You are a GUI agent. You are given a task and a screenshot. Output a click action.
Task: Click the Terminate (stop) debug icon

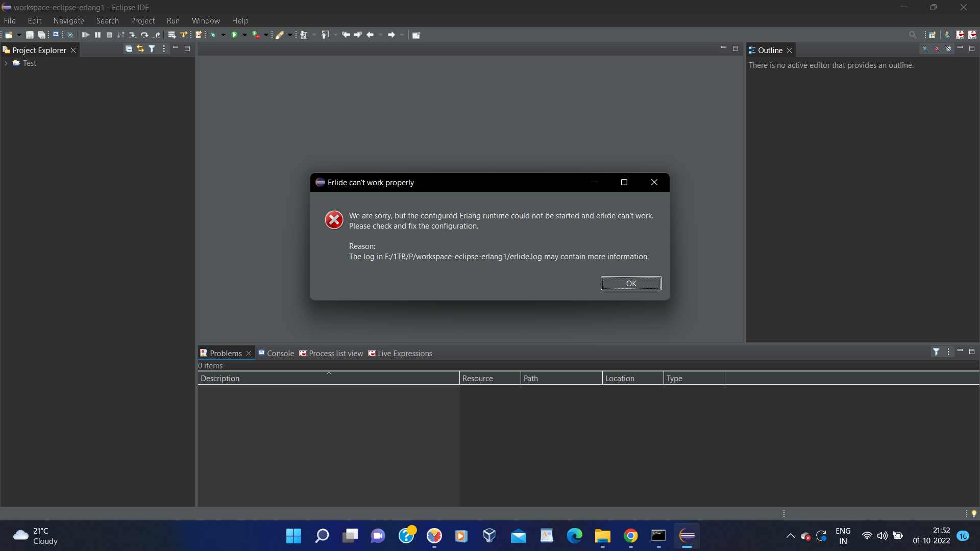[109, 35]
